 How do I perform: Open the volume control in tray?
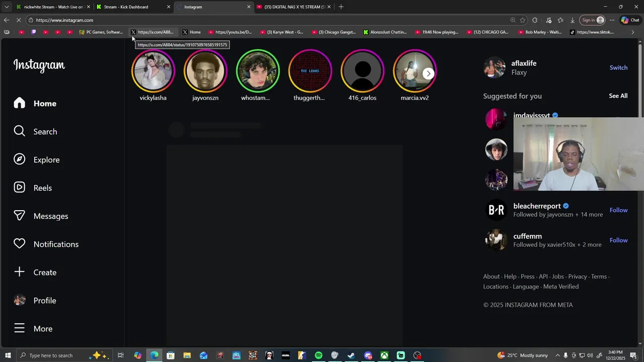(590, 355)
